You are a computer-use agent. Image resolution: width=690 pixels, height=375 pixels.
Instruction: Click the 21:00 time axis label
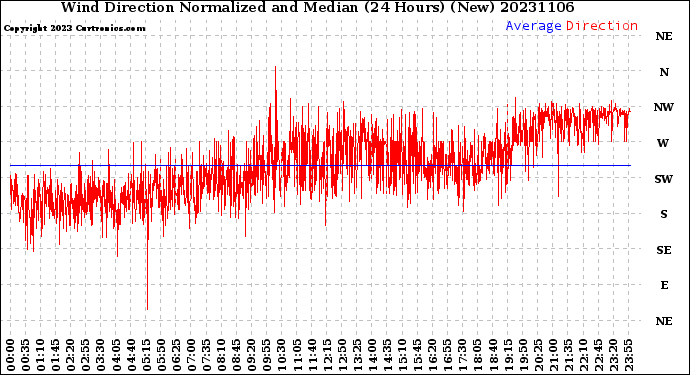click(x=553, y=355)
